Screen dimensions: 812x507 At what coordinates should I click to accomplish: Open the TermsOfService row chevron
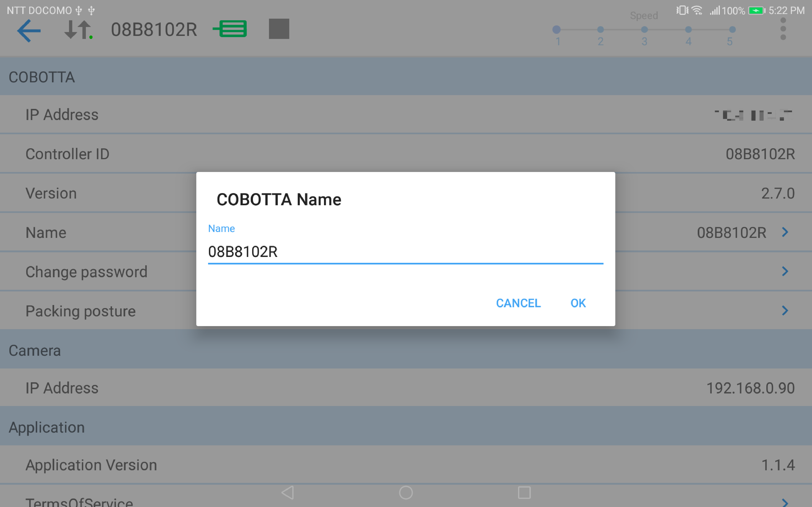click(785, 502)
